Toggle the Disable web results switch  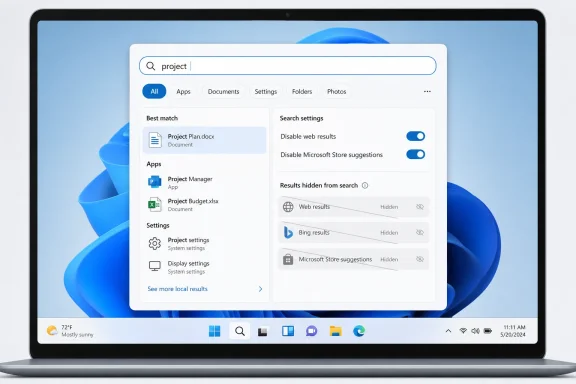pos(415,136)
